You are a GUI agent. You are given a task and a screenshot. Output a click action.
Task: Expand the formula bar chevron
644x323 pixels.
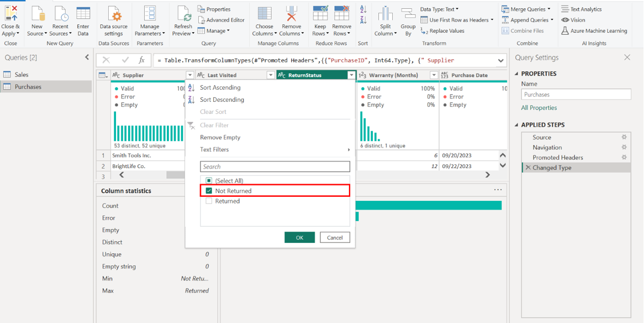coord(500,60)
